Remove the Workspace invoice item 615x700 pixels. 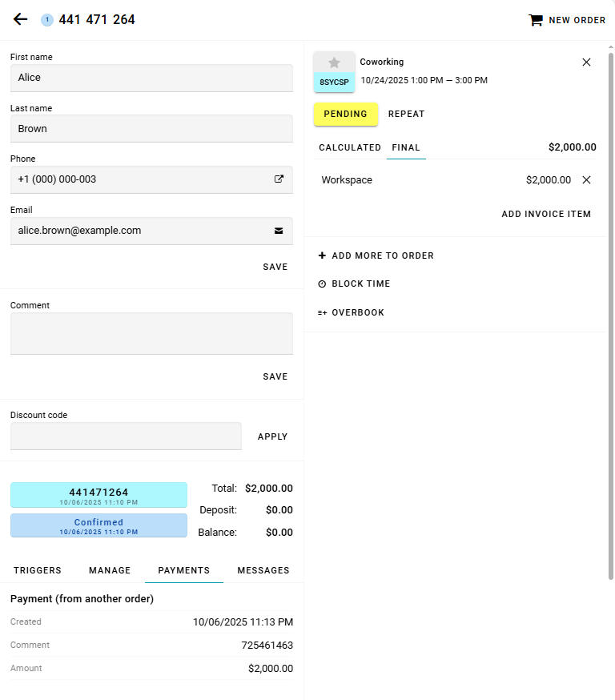(586, 180)
